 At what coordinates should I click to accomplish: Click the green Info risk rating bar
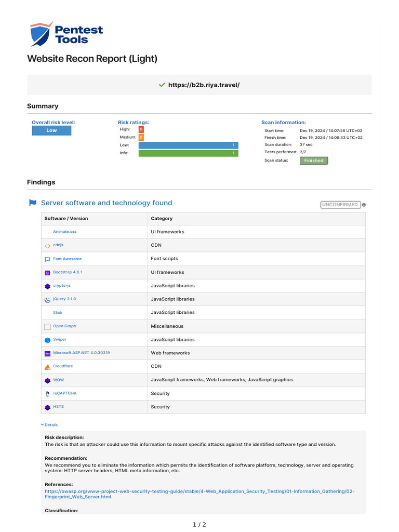(x=188, y=153)
